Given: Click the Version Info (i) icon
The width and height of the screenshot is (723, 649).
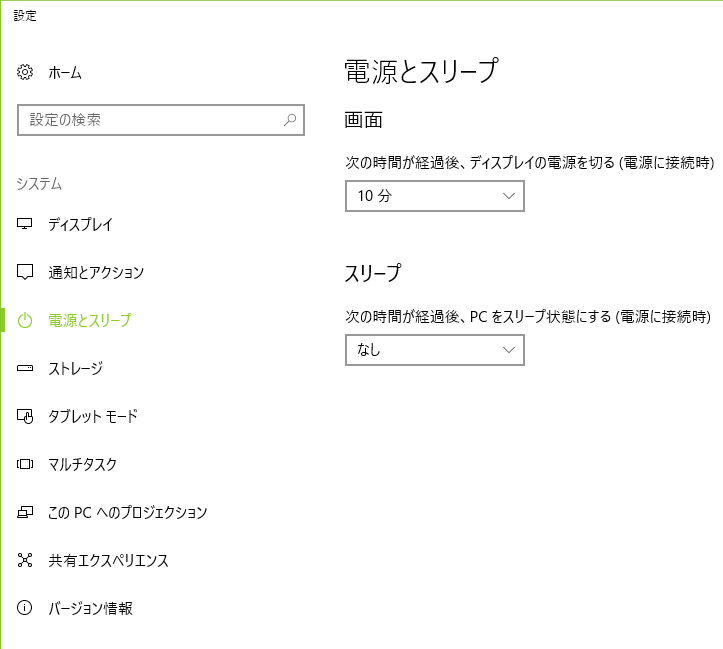Looking at the screenshot, I should coord(25,608).
